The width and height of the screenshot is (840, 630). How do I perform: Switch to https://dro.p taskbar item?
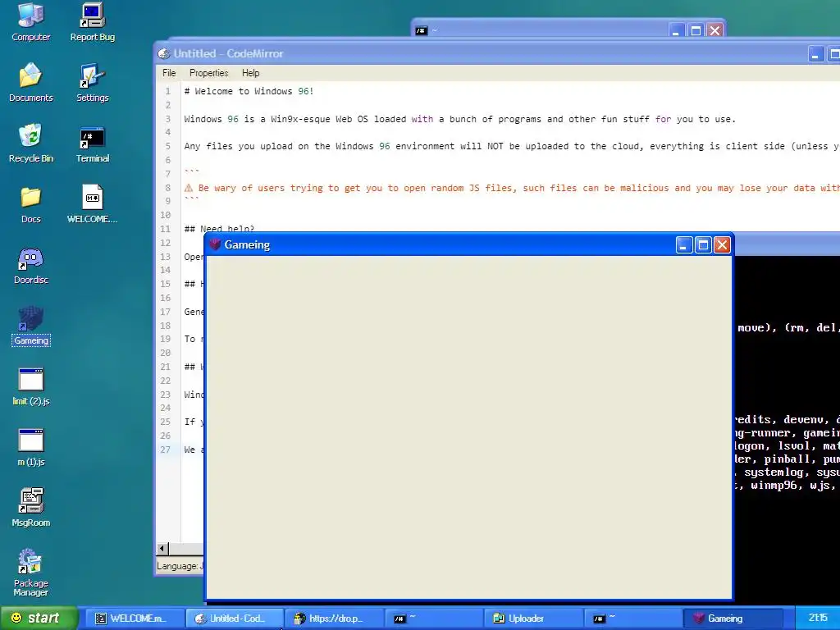click(334, 619)
